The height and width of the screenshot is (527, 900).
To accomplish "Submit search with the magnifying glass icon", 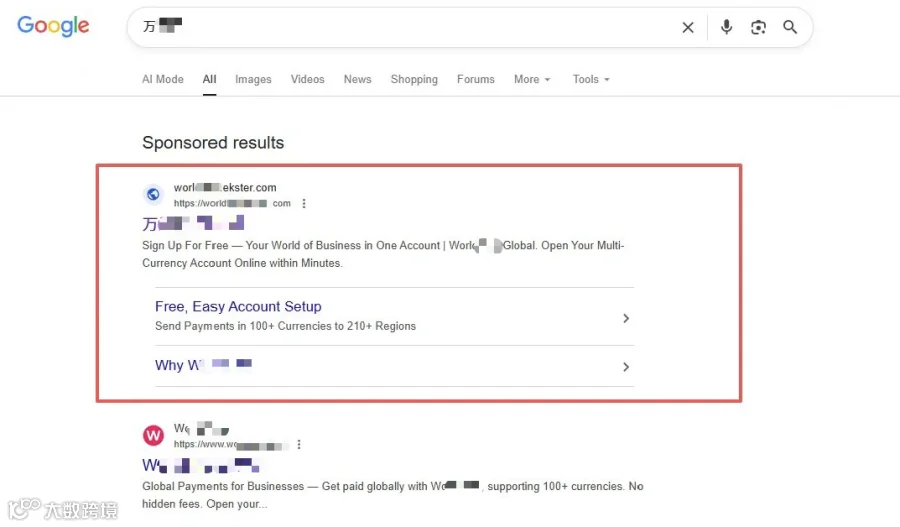I will 790,27.
